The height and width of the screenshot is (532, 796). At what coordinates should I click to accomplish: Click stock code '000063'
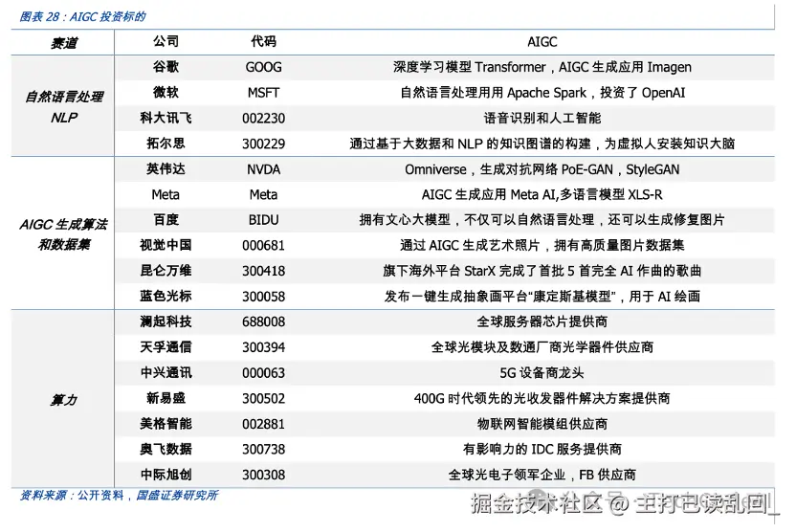click(x=263, y=373)
